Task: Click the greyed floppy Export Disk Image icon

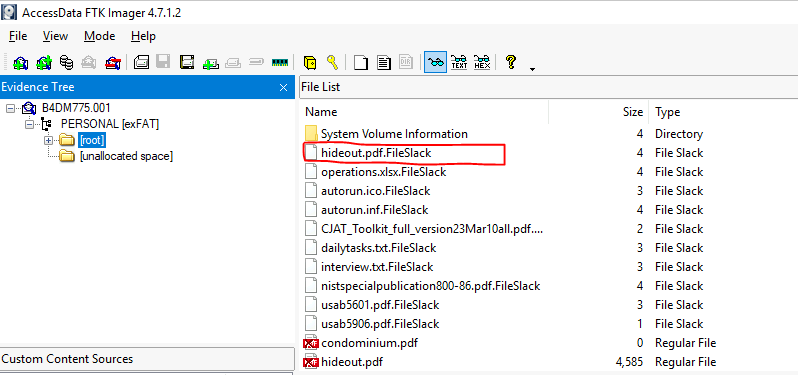Action: click(163, 63)
